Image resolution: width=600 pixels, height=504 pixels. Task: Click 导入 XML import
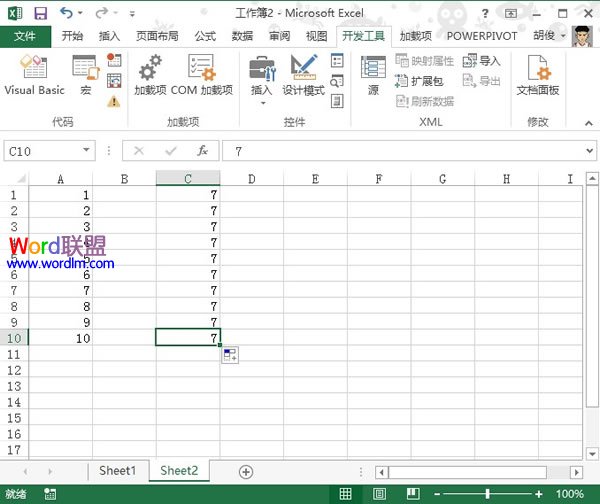tap(481, 60)
